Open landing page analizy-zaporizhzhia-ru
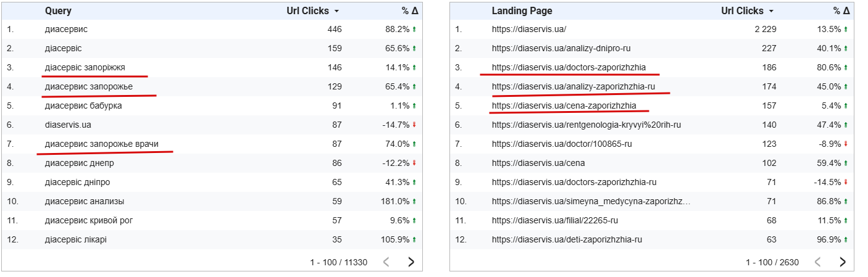The width and height of the screenshot is (868, 277). point(574,86)
